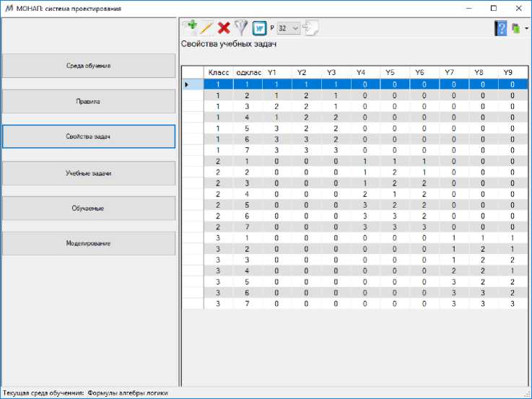
Task: Select Y7 cell in class 3 subclass 7 row
Action: [454, 304]
